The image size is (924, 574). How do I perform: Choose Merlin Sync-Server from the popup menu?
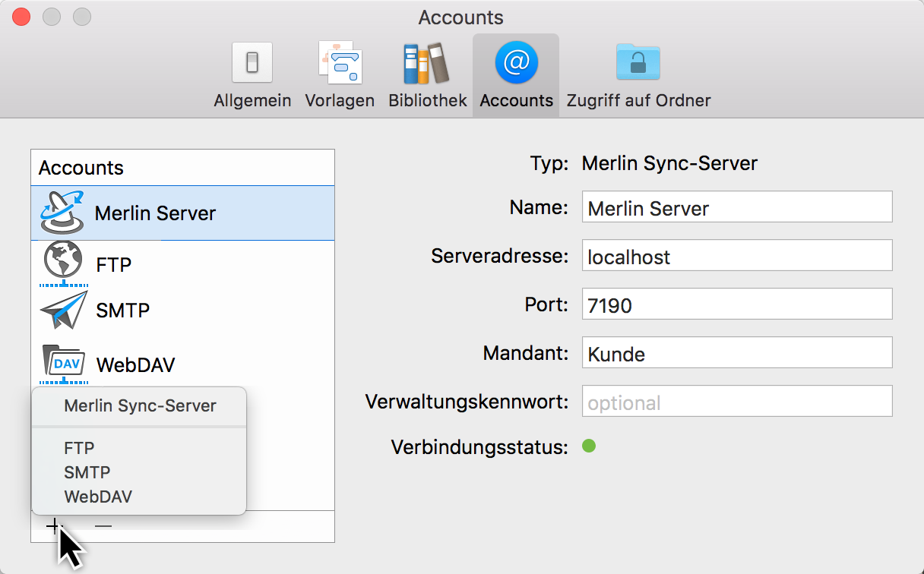(140, 405)
